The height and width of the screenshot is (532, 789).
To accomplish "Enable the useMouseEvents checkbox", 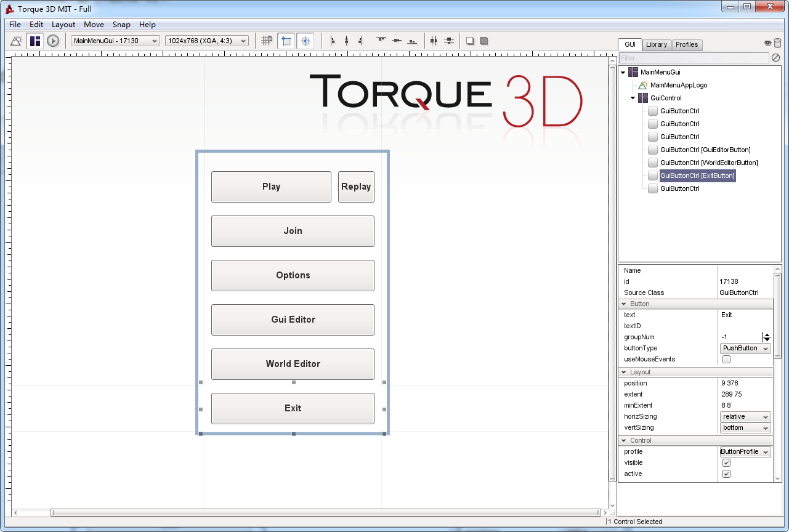I will click(x=726, y=360).
